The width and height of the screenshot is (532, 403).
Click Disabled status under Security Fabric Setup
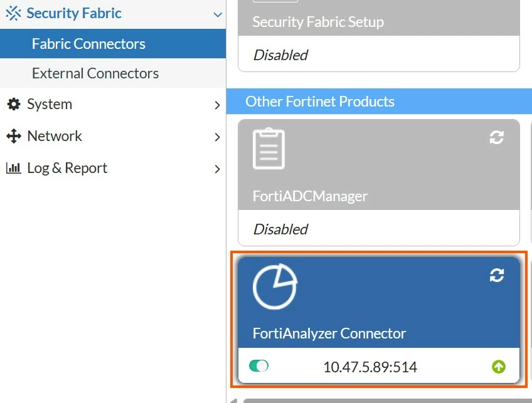280,55
